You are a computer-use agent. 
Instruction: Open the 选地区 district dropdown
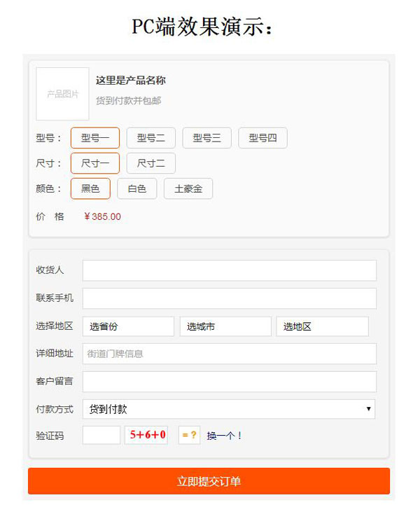[x=322, y=326]
